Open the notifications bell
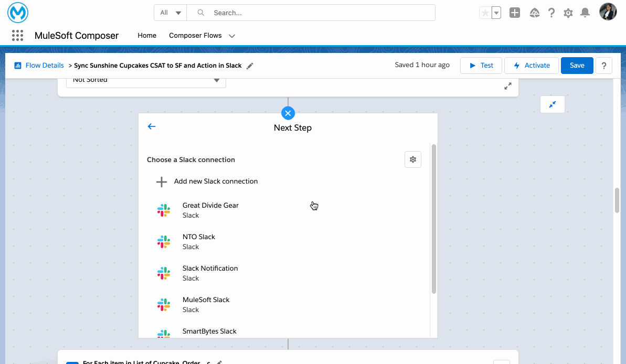 585,13
